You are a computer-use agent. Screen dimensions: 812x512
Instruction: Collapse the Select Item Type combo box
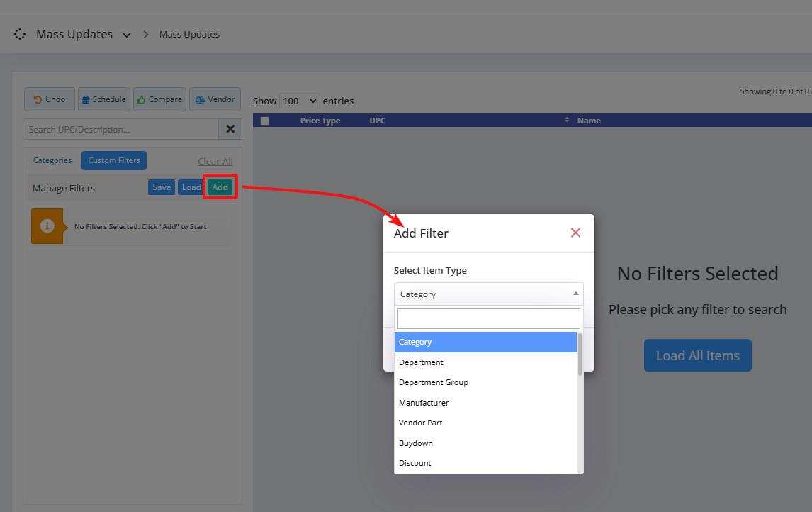tap(489, 294)
